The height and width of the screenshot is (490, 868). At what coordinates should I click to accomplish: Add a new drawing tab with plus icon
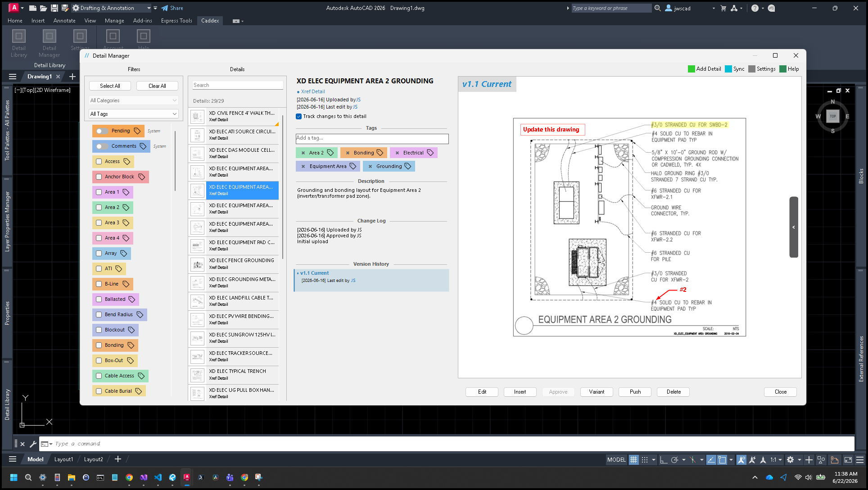[x=72, y=77]
